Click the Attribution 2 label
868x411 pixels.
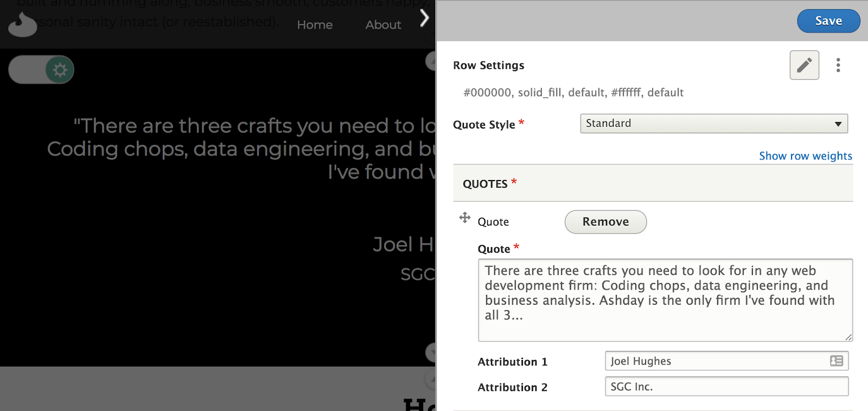tap(513, 387)
